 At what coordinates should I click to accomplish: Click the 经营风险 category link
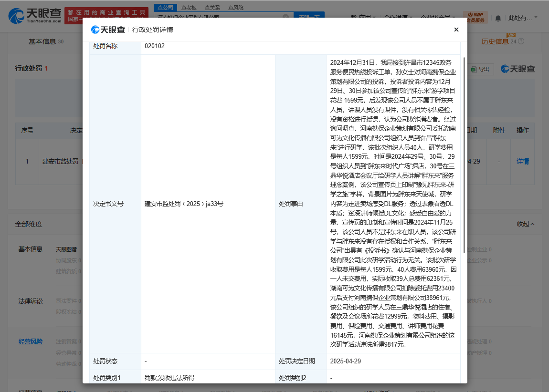pyautogui.click(x=31, y=341)
